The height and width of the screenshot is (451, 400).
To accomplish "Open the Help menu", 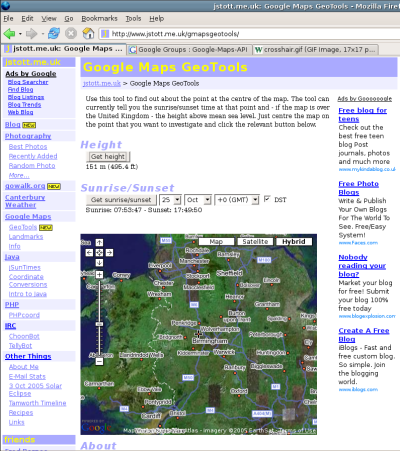I will [x=156, y=18].
